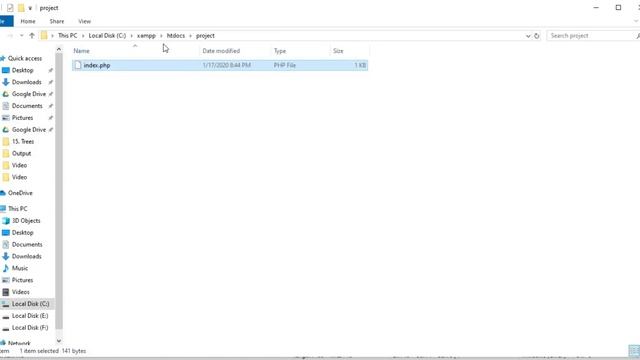
Task: Select Local Disk (F:) in sidebar
Action: pos(30,327)
